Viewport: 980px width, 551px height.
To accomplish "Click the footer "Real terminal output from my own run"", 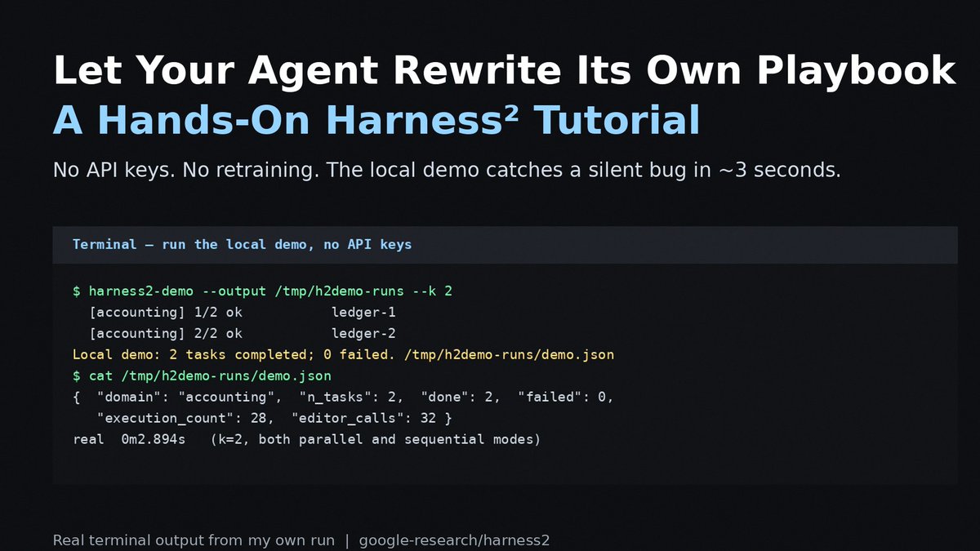I will 194,540.
